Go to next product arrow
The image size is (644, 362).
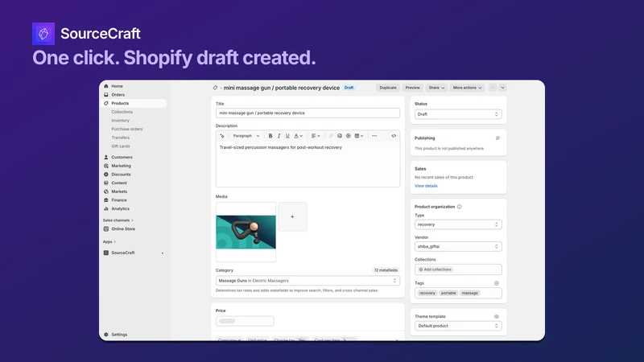(x=502, y=88)
